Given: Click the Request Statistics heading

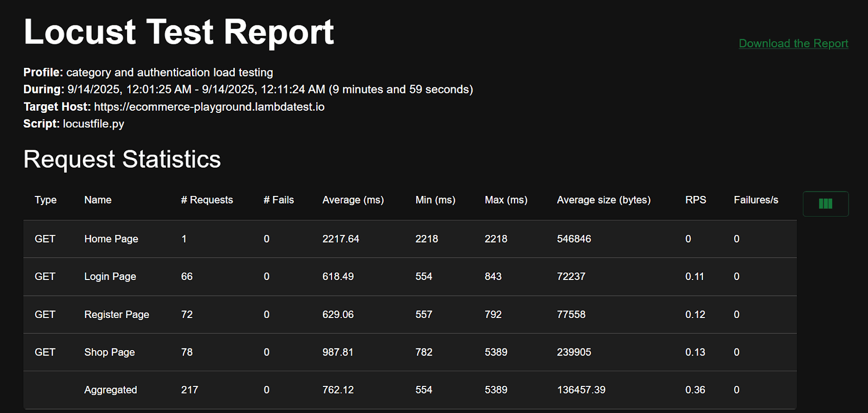Looking at the screenshot, I should [x=122, y=160].
